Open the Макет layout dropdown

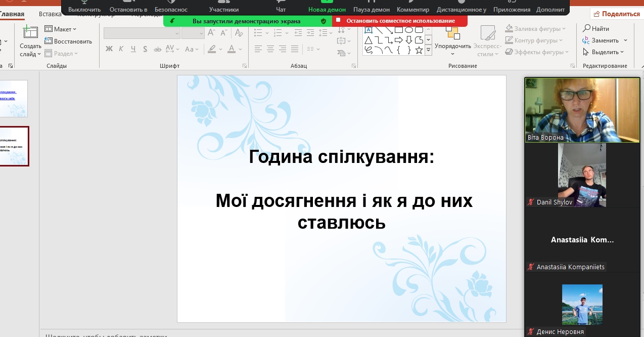click(60, 29)
